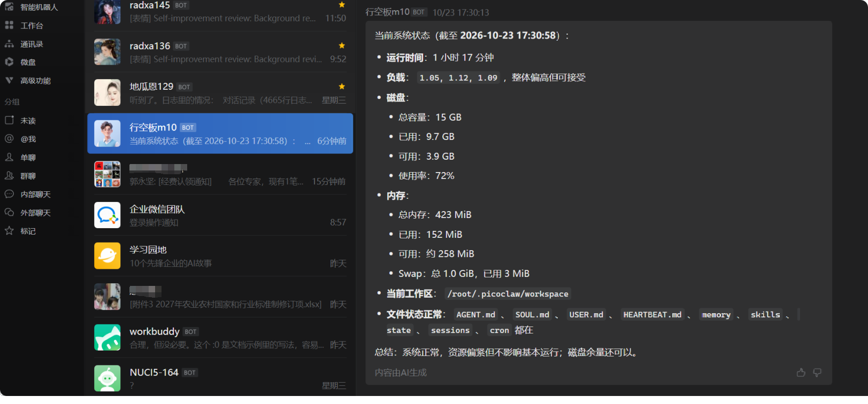Open the workbuddy conversation

click(220, 337)
